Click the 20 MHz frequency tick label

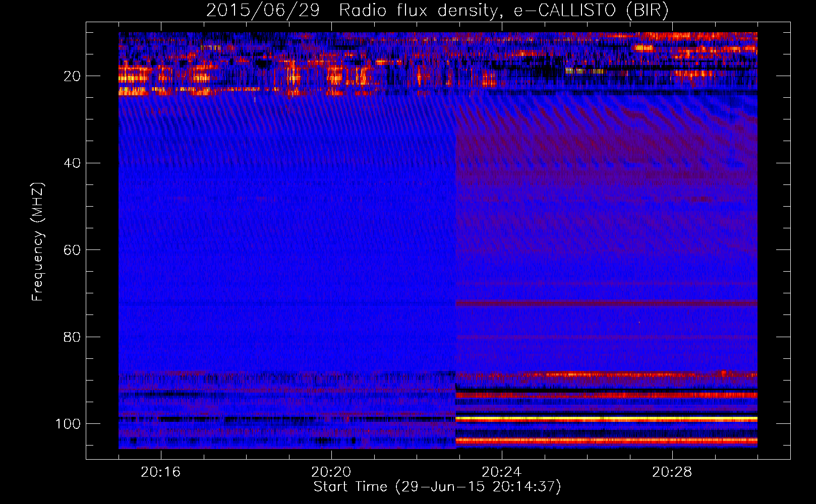click(x=72, y=76)
